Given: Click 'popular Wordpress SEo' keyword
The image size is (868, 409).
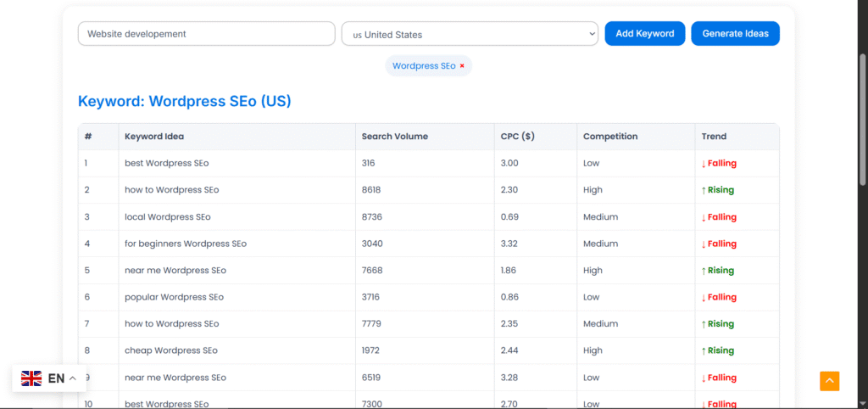Looking at the screenshot, I should [x=174, y=297].
